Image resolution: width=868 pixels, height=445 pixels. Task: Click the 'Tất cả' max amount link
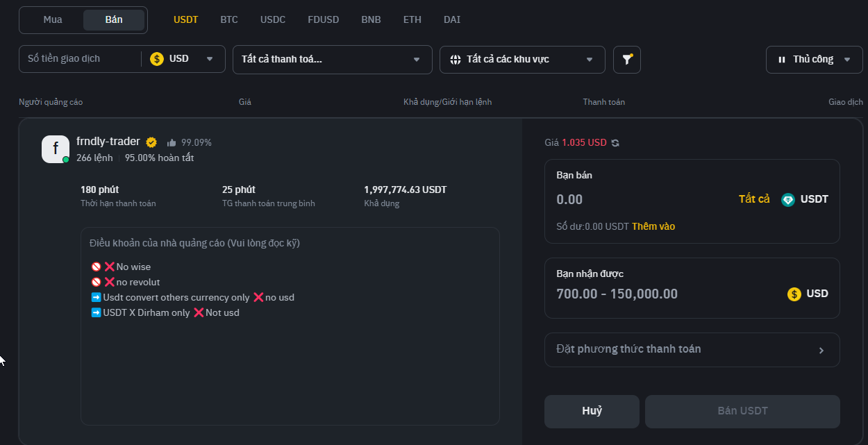click(754, 199)
